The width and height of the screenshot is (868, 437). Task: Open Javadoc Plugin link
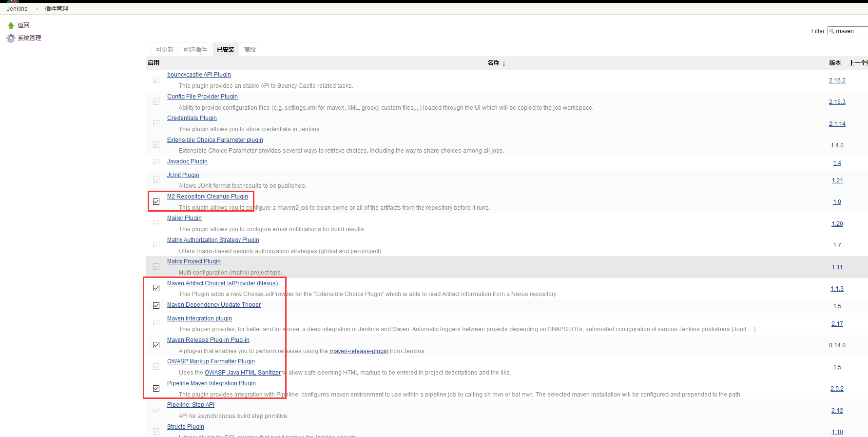(187, 161)
